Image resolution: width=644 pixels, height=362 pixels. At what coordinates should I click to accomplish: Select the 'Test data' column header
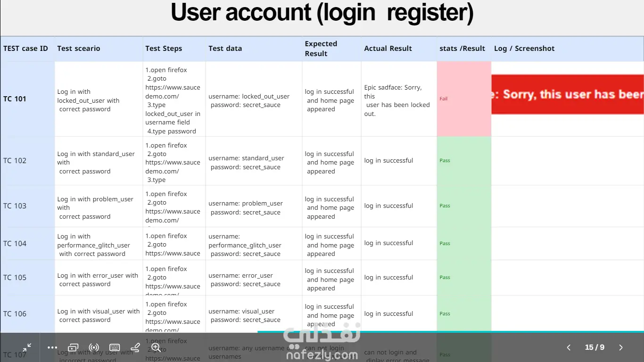(x=225, y=49)
